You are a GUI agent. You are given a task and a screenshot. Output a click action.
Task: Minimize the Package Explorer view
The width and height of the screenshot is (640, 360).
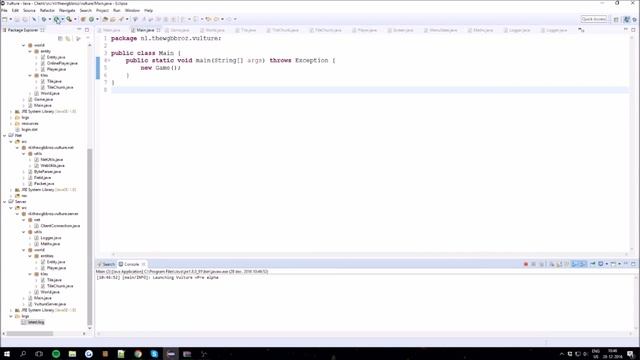tap(79, 30)
